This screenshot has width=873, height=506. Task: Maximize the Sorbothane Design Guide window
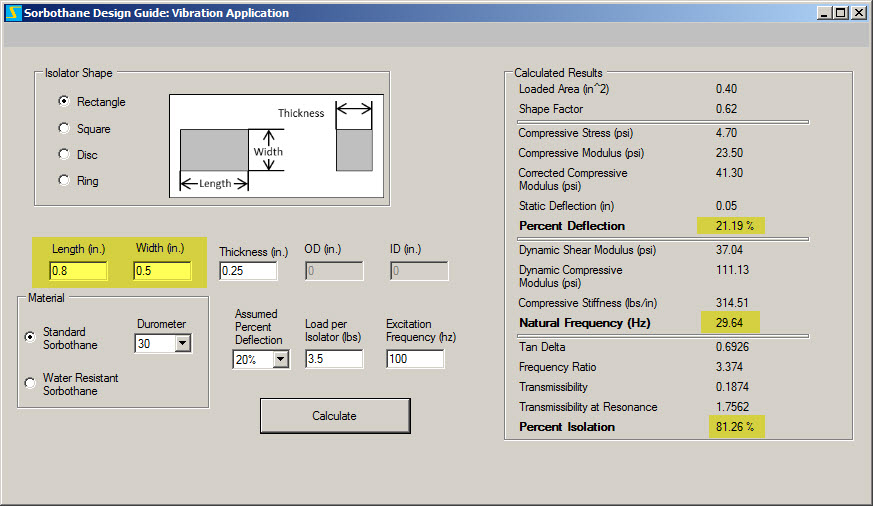pos(841,13)
